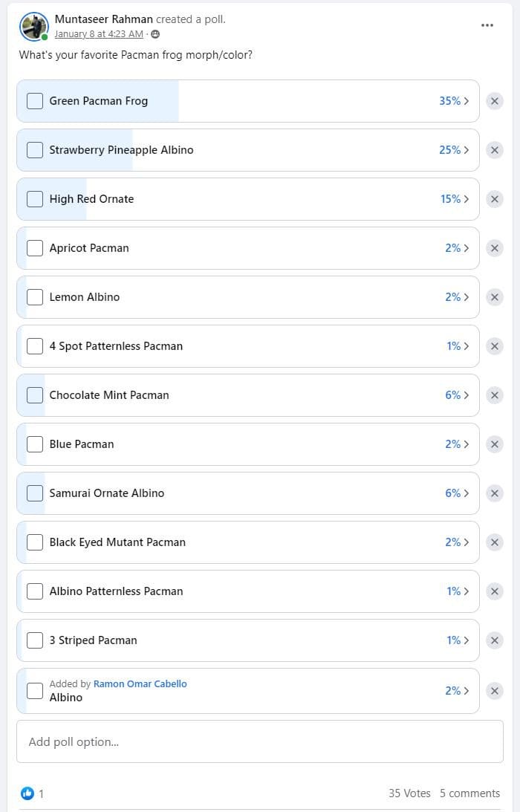Screen dimensions: 520x812
Task: Click the January 8 post timestamp
Action: 99,34
